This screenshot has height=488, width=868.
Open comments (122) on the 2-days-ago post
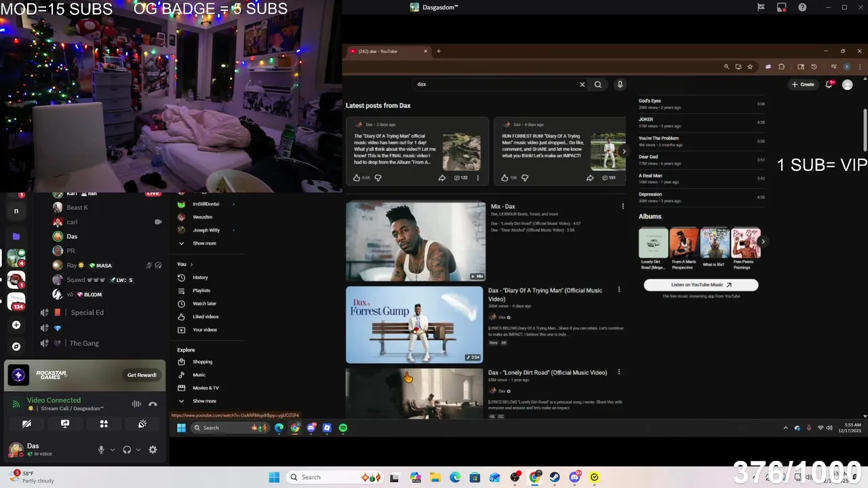(461, 178)
